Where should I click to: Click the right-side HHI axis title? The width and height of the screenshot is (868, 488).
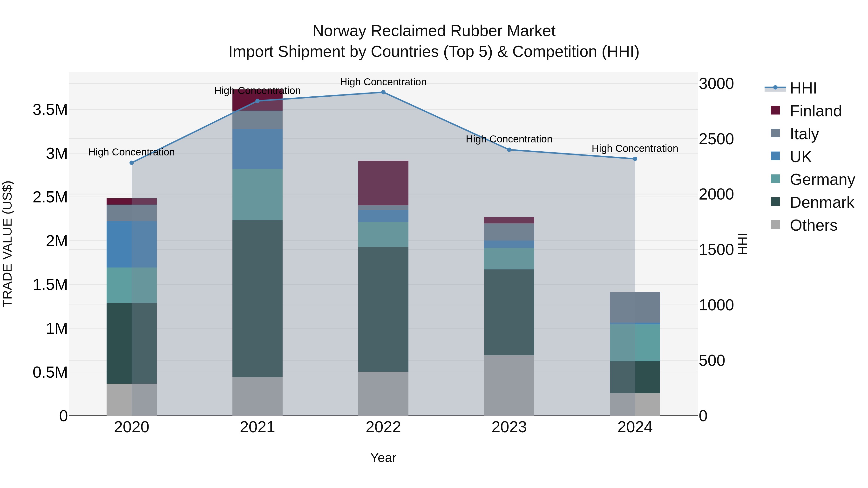point(743,244)
